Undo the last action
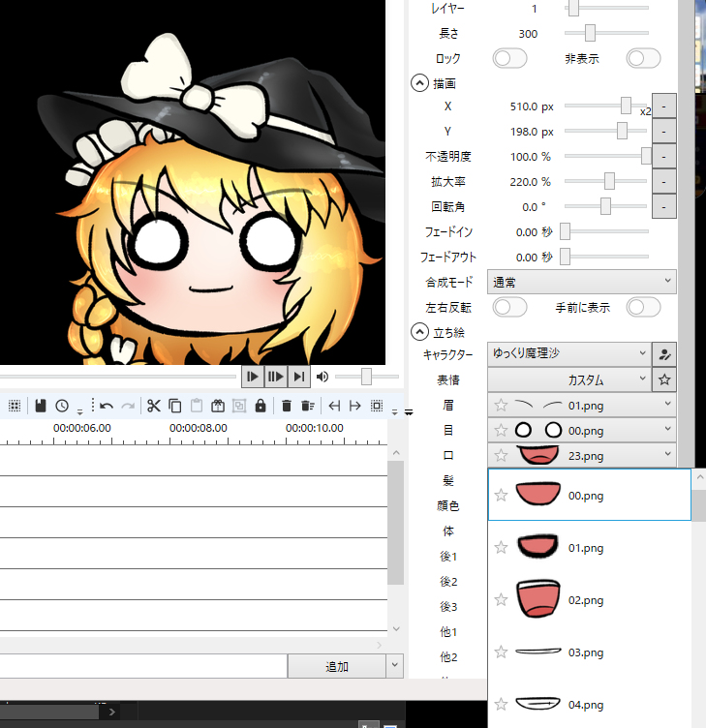Viewport: 706px width, 728px height. (107, 407)
